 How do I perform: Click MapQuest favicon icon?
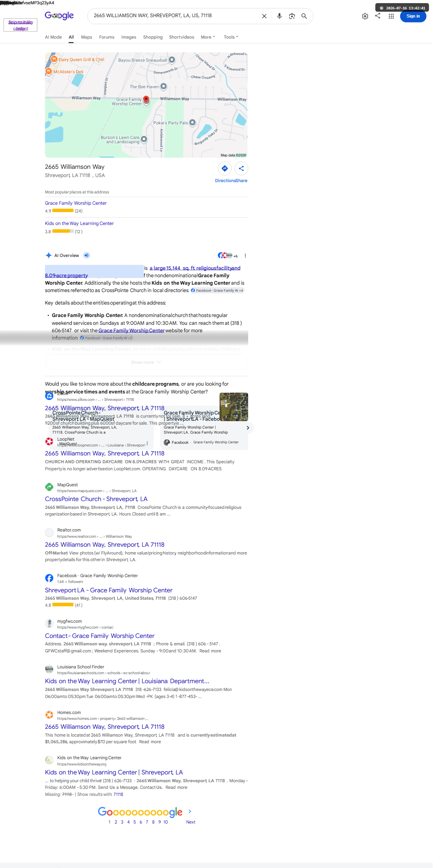[49, 487]
